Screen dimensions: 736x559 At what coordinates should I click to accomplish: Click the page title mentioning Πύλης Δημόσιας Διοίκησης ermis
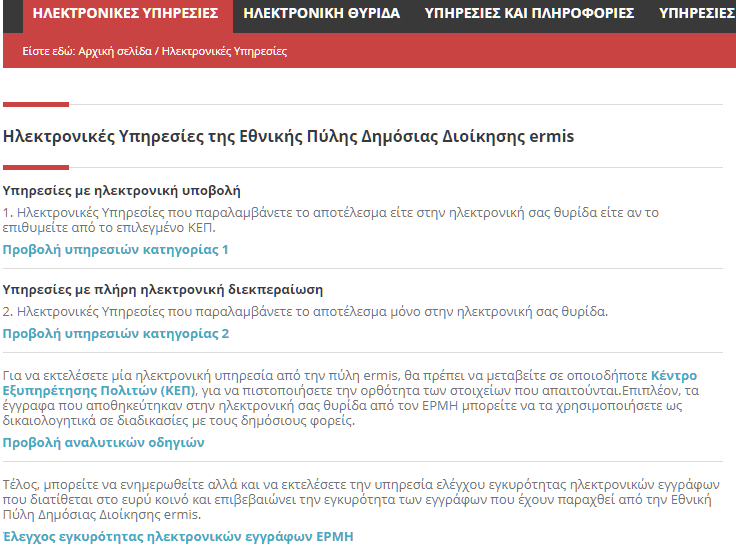tap(288, 137)
